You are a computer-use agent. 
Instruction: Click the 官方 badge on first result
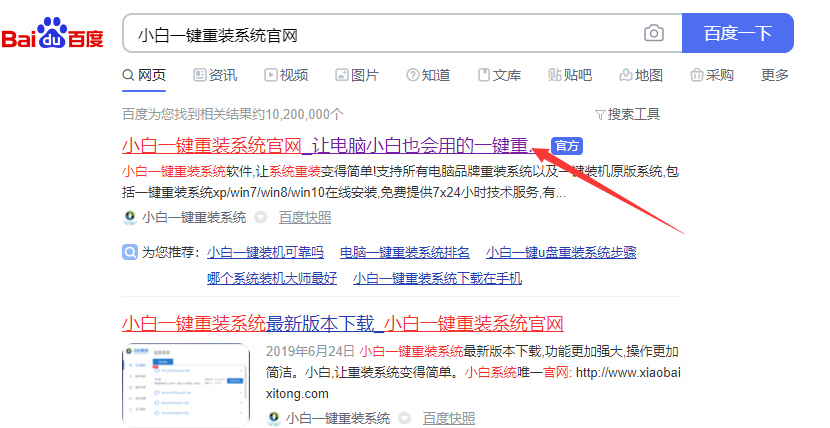(566, 146)
